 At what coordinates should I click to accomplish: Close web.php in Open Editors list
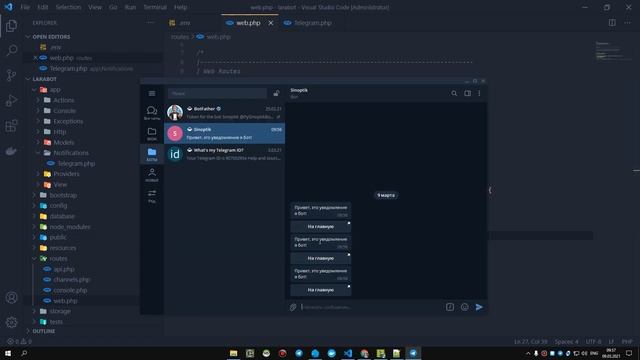36,58
